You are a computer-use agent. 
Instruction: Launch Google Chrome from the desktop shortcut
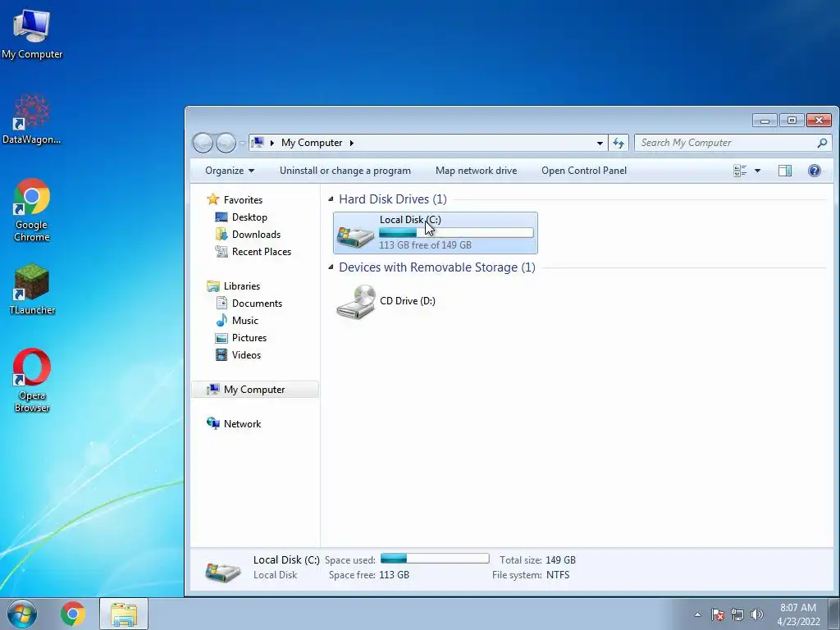tap(32, 209)
